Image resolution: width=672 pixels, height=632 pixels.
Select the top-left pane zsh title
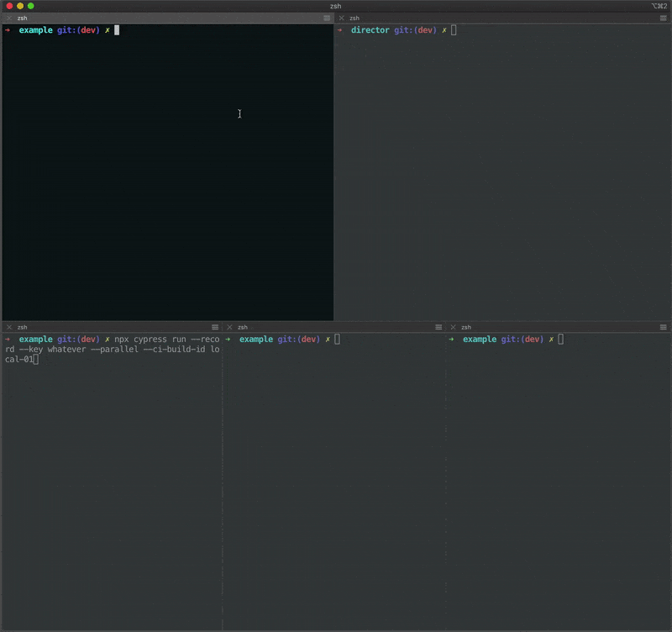click(23, 18)
